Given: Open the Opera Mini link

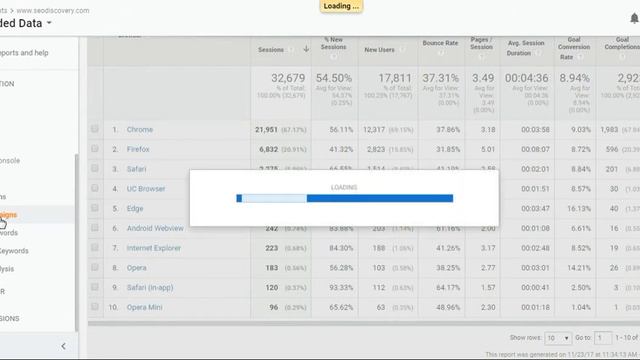Looking at the screenshot, I should pos(144,307).
